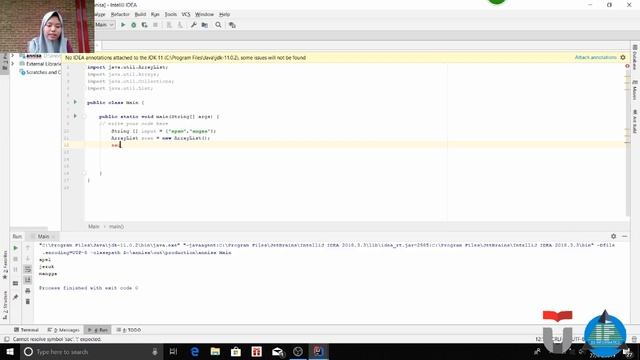Expand the External Libraries node
The height and width of the screenshot is (360, 640).
[13, 64]
